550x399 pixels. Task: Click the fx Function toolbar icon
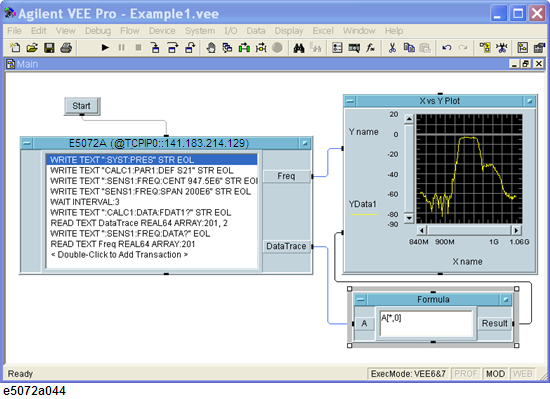pyautogui.click(x=370, y=48)
